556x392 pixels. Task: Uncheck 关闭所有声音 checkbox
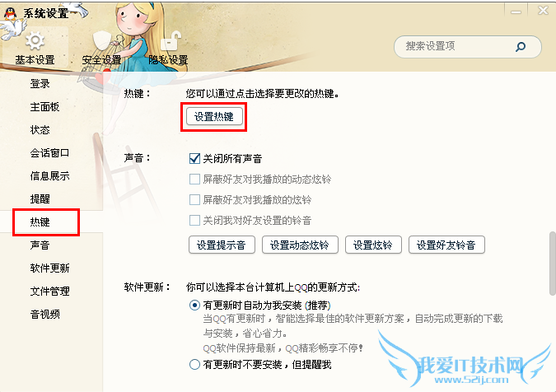(x=194, y=158)
